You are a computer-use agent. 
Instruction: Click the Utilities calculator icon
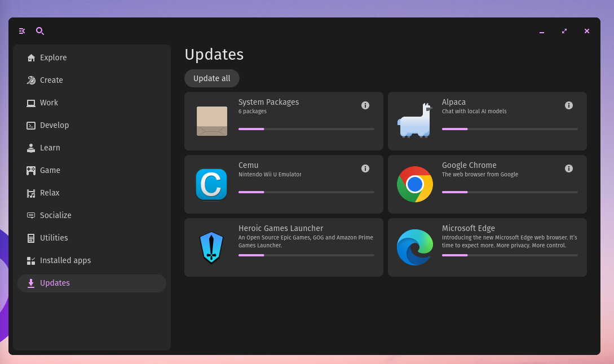pos(31,238)
